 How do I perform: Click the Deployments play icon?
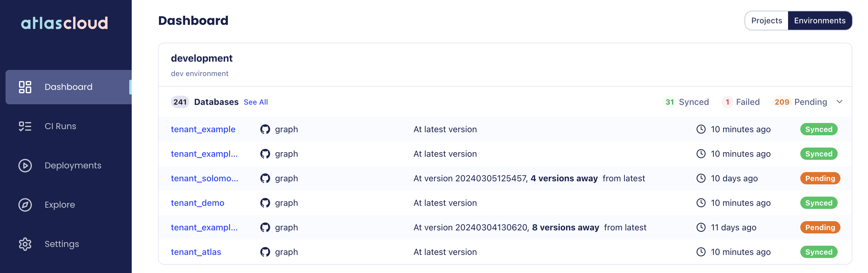[x=25, y=165]
